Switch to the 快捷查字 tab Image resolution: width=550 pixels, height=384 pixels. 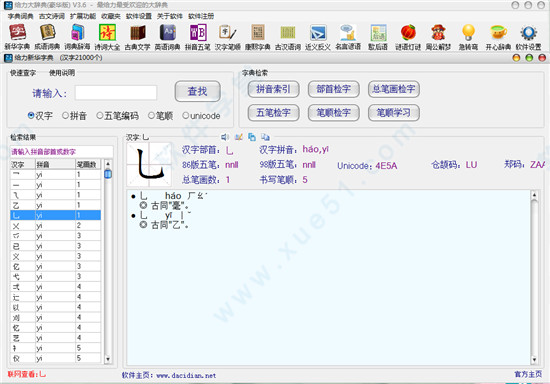(x=23, y=73)
